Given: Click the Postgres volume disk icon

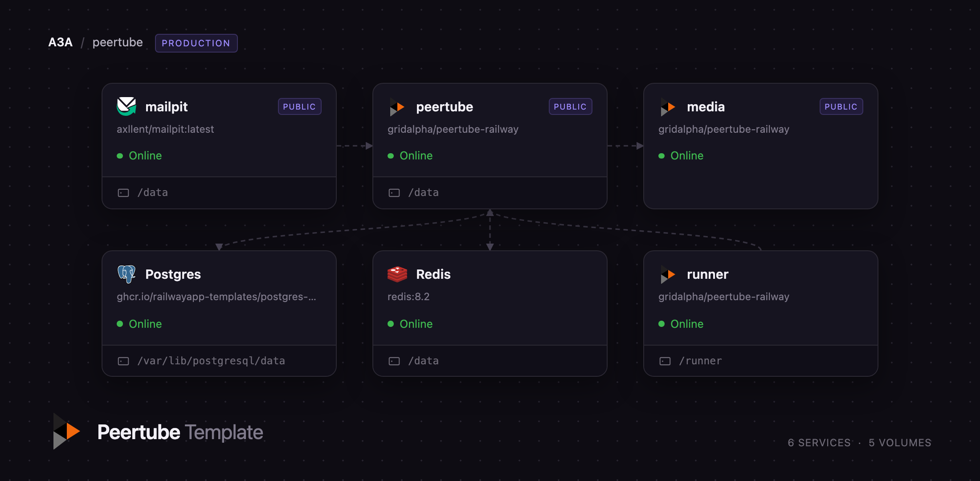Looking at the screenshot, I should (123, 361).
